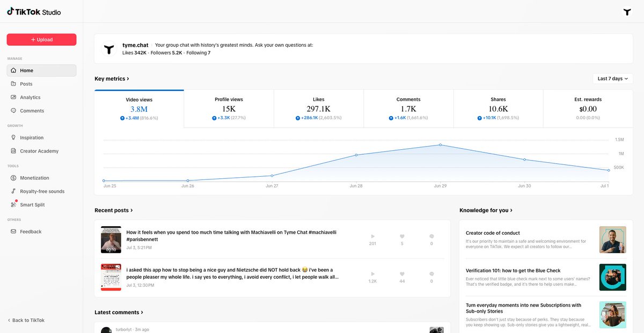Viewport: 644px width, 333px height.
Task: Open Posts in the sidebar
Action: (x=41, y=84)
